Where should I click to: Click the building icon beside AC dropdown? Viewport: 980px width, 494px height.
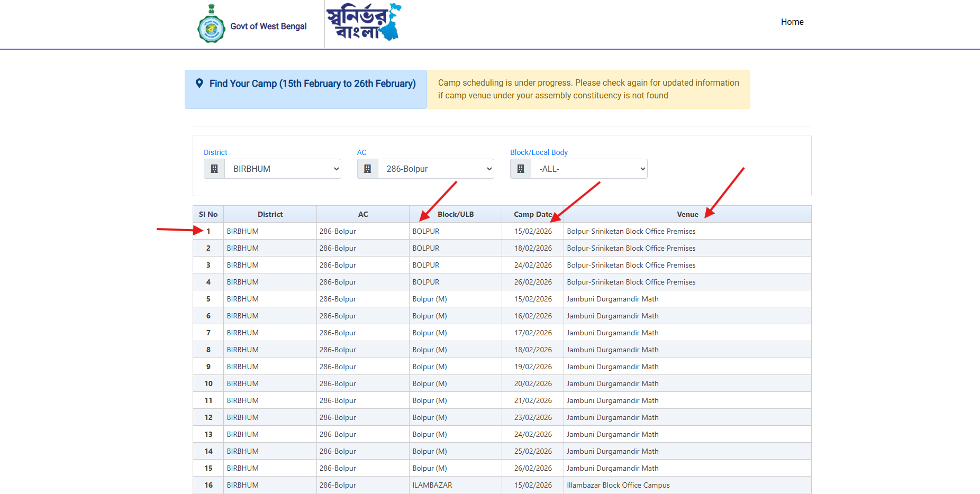(x=368, y=169)
